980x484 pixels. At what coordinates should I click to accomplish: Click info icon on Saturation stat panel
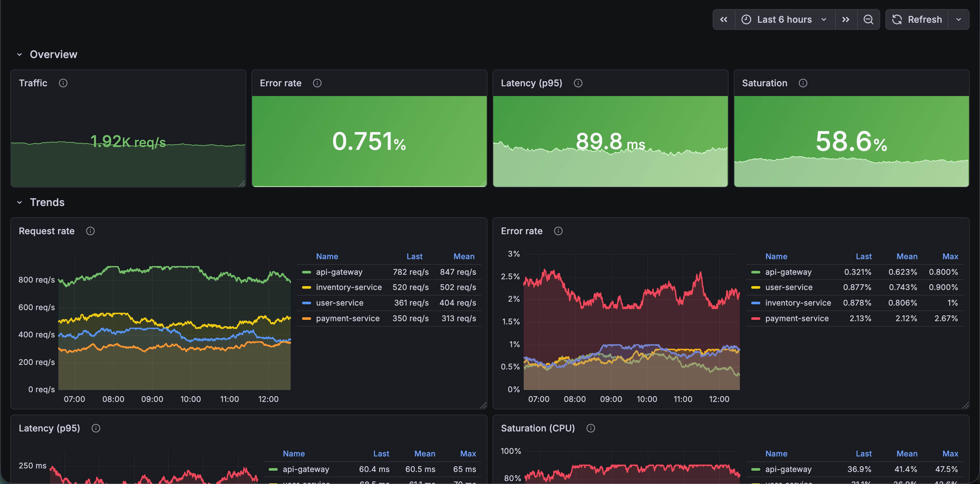[803, 83]
